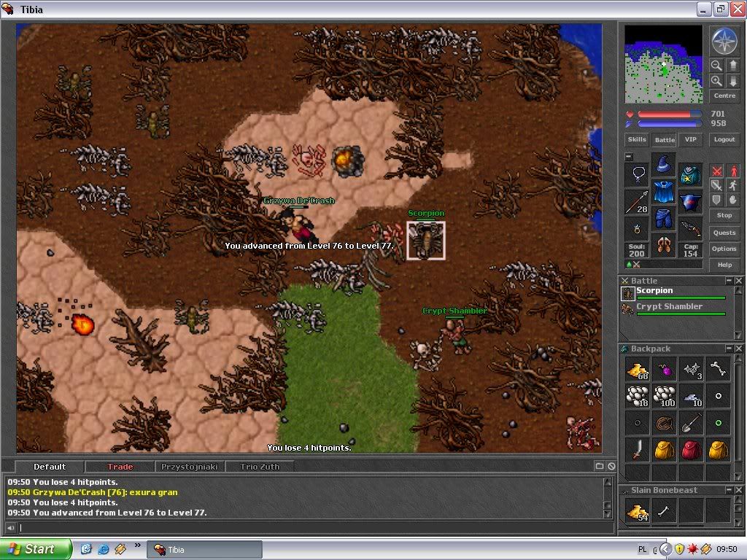This screenshot has height=560, width=747.
Task: Move minimap view down one floor
Action: 733,81
